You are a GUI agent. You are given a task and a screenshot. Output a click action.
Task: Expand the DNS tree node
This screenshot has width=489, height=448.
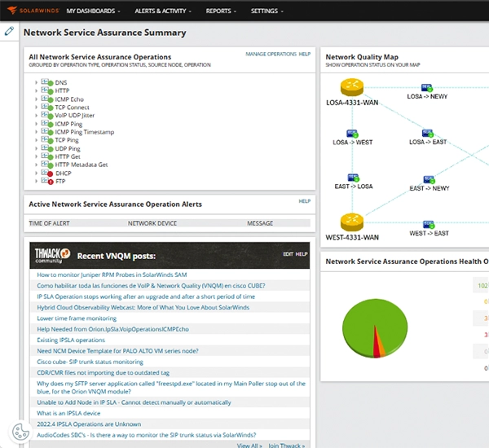point(36,82)
